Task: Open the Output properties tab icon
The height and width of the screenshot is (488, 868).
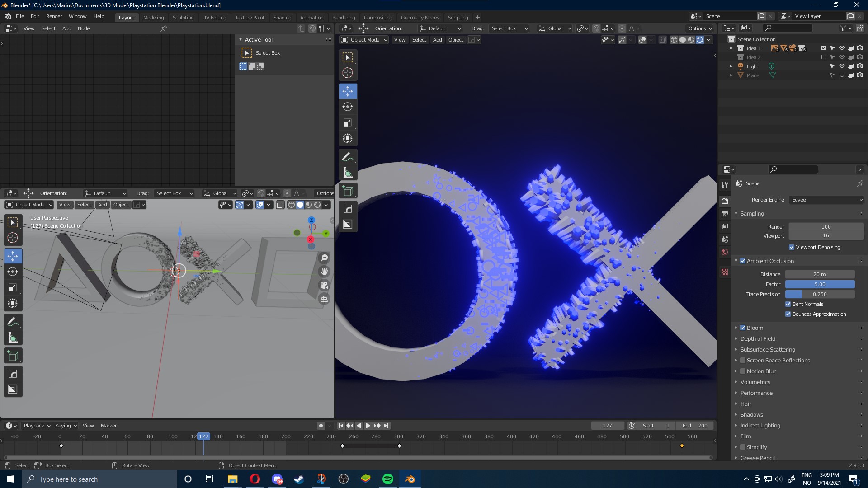Action: 725,214
